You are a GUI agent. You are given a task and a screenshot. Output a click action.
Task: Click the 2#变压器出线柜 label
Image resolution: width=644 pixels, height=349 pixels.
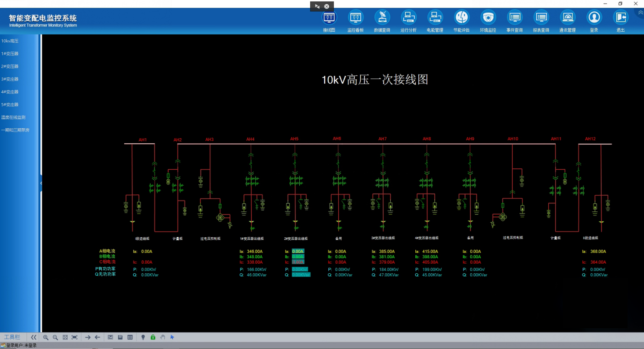pyautogui.click(x=295, y=239)
